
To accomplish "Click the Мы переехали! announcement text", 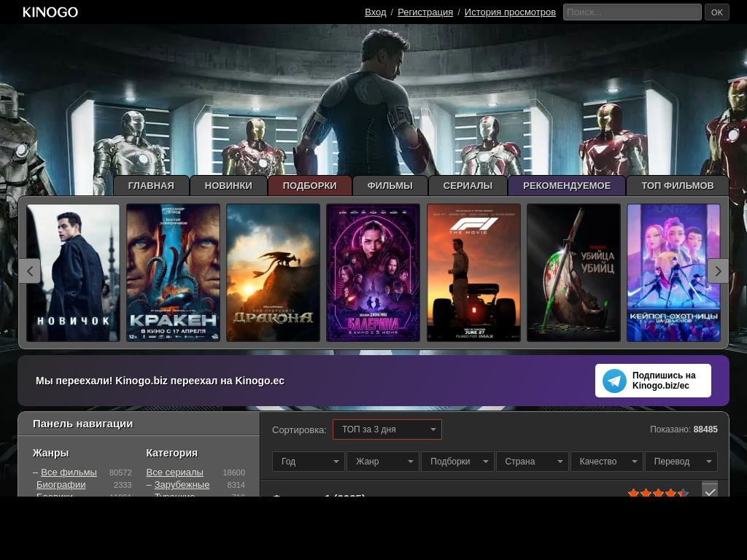I will (160, 381).
